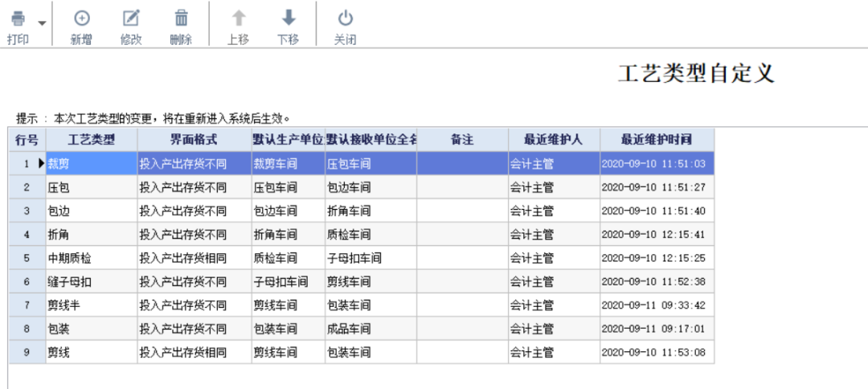Click the timestamp 2020-09-11 09:33:42
The width and height of the screenshot is (868, 389).
coord(654,305)
